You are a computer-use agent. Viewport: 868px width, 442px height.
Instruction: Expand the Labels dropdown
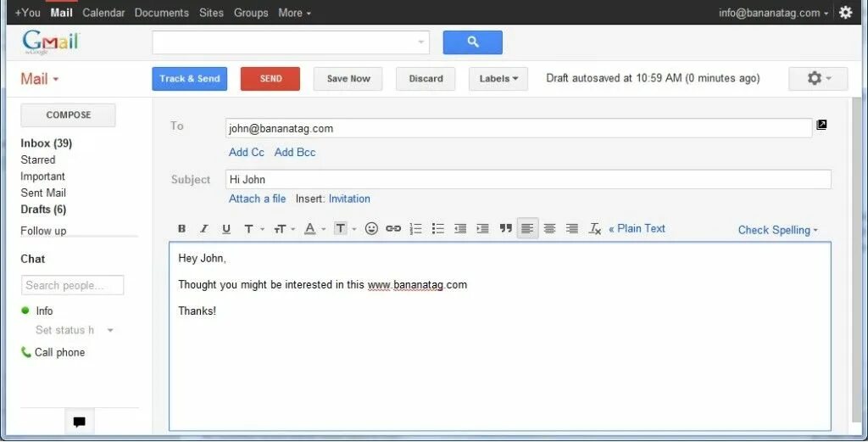pos(498,79)
